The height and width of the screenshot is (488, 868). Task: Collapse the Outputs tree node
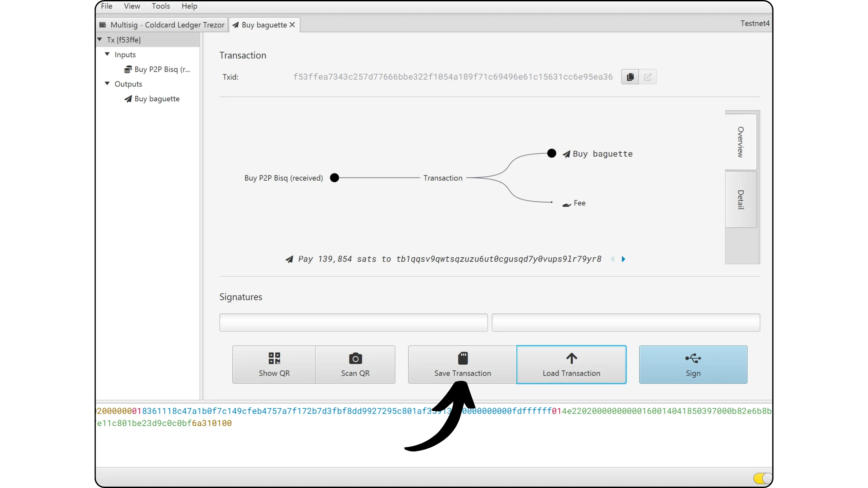pyautogui.click(x=107, y=84)
